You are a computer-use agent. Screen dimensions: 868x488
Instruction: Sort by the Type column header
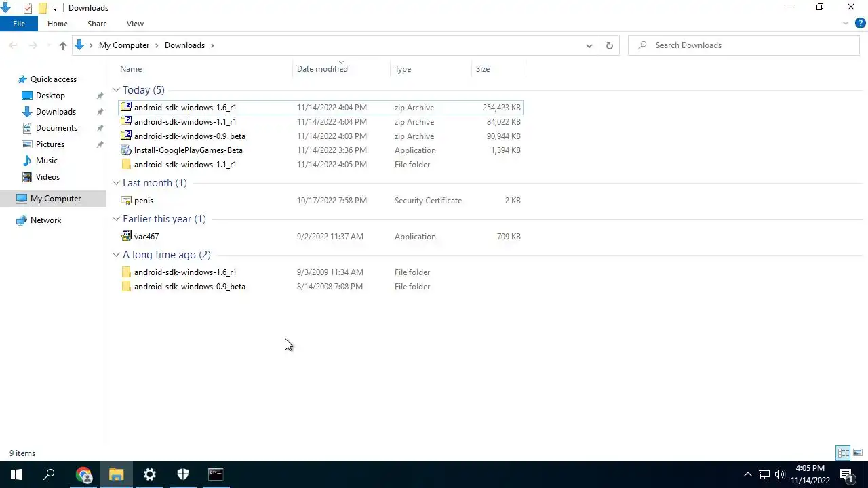click(x=403, y=69)
